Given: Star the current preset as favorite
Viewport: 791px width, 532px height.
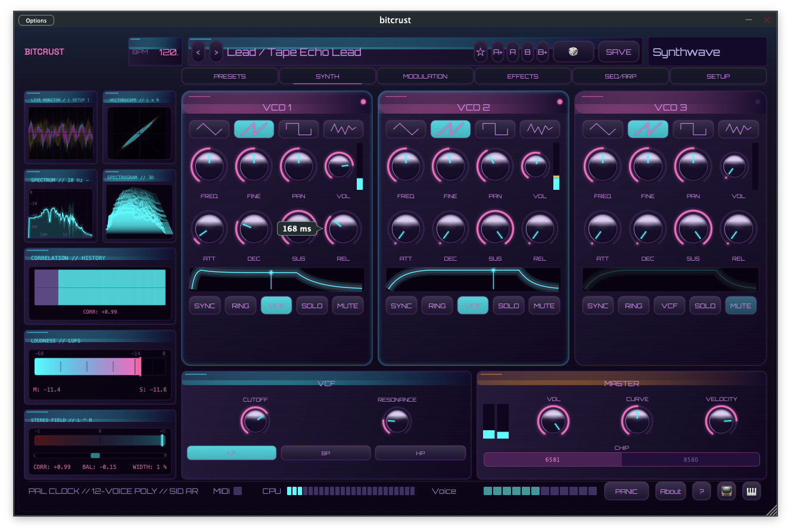Looking at the screenshot, I should point(481,52).
